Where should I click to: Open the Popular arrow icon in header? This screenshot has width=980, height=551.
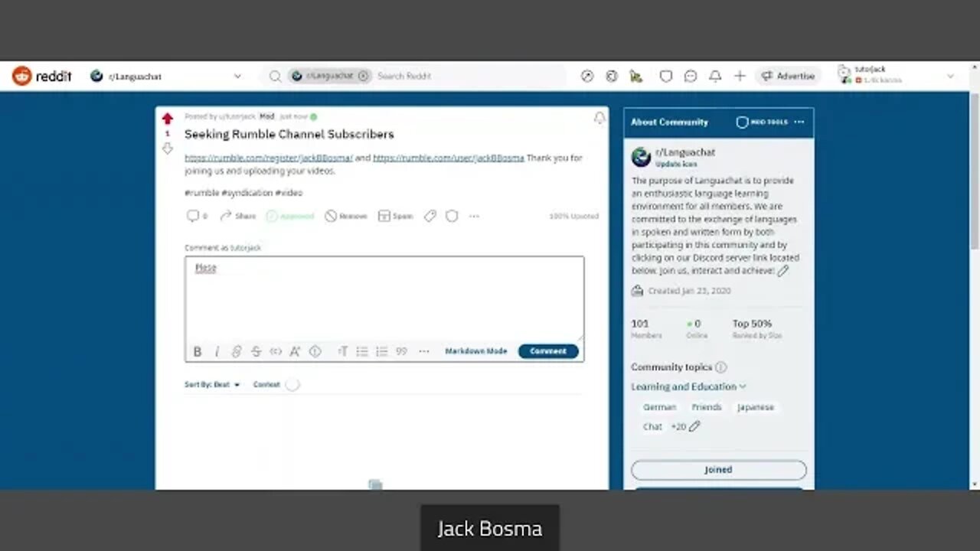[x=587, y=76]
